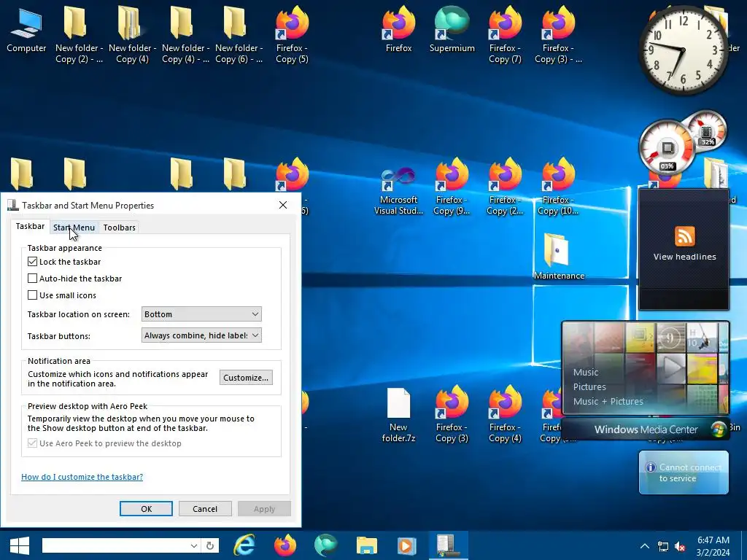The image size is (747, 560).
Task: Confirm with the OK button
Action: (x=146, y=508)
